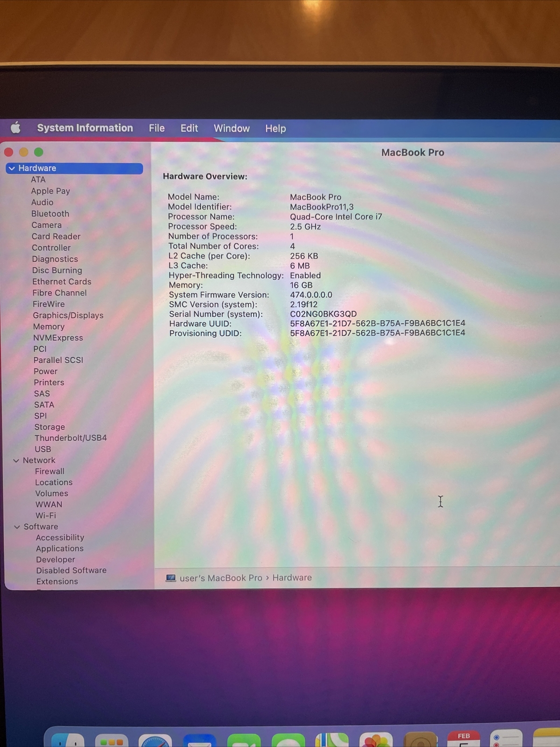
Task: Select Memory in the sidebar list
Action: 49,326
